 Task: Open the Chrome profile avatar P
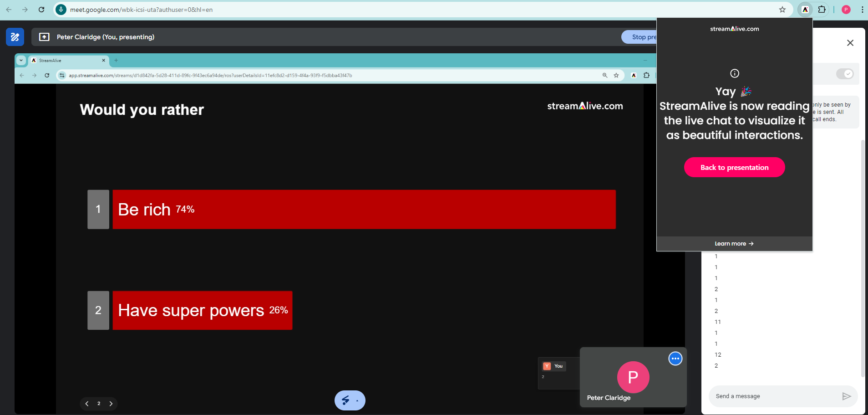(x=846, y=10)
